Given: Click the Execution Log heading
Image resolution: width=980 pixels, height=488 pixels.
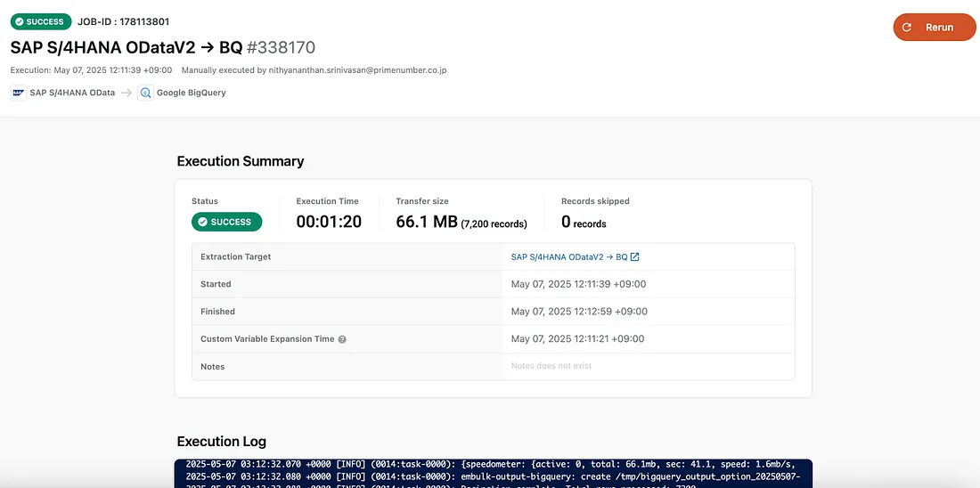Looking at the screenshot, I should (222, 442).
